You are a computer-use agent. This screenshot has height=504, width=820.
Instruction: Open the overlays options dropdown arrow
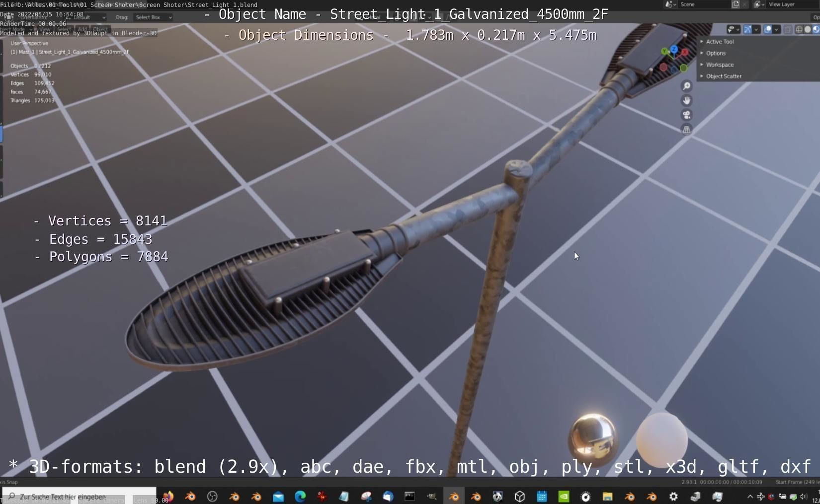(x=776, y=29)
